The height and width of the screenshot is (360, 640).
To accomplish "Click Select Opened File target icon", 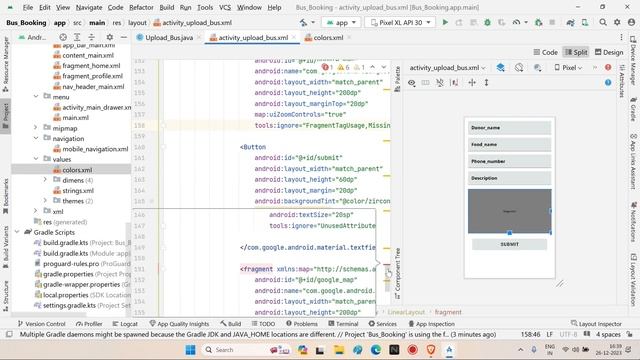I will point(63,37).
